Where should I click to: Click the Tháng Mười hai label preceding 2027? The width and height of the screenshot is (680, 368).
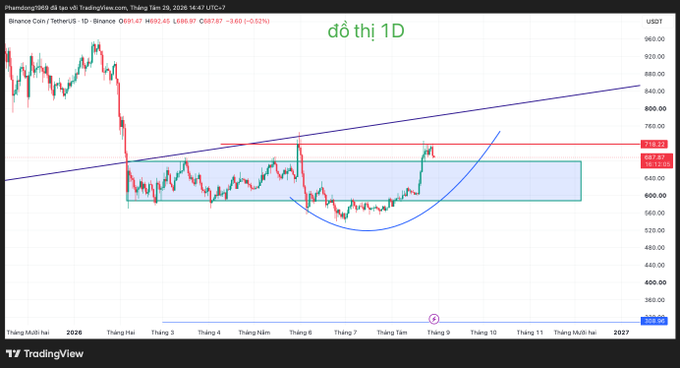(x=575, y=332)
